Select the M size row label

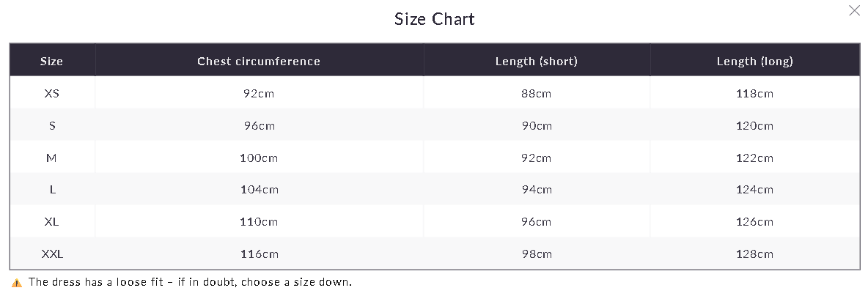point(51,158)
